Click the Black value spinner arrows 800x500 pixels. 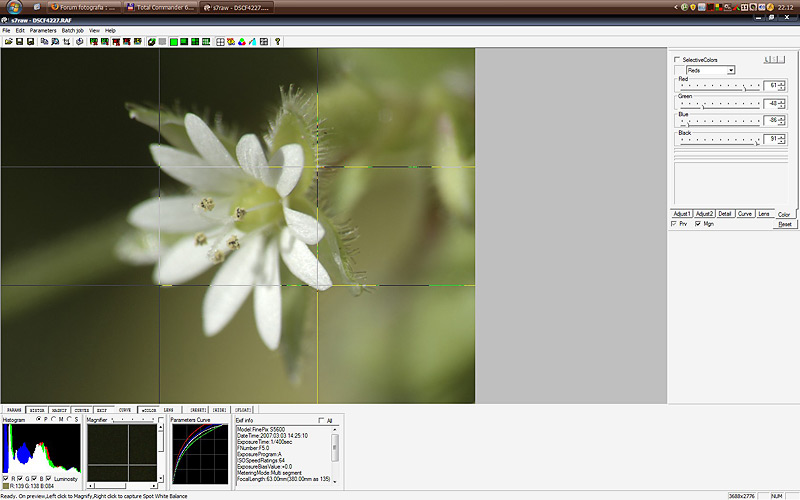click(x=782, y=139)
